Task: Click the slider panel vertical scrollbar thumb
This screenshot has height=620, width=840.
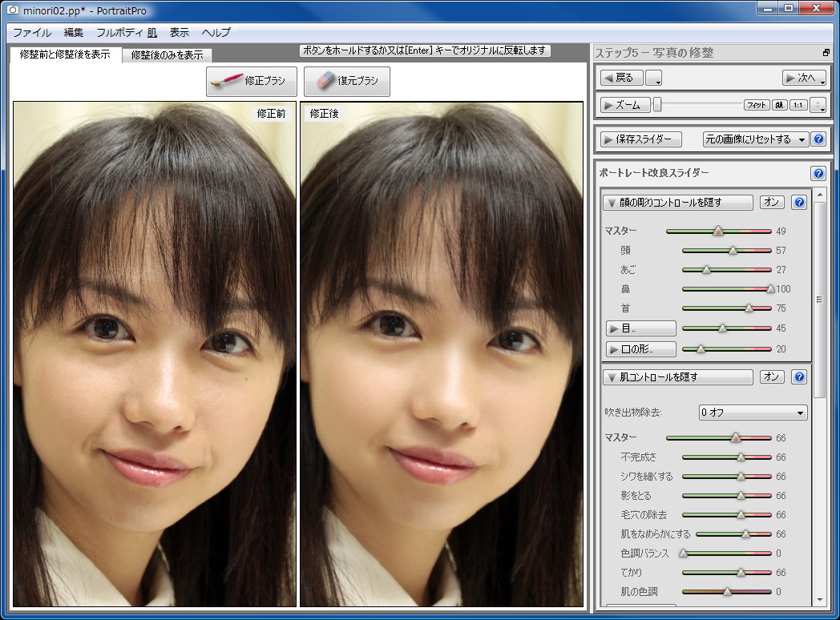Action: point(820,300)
